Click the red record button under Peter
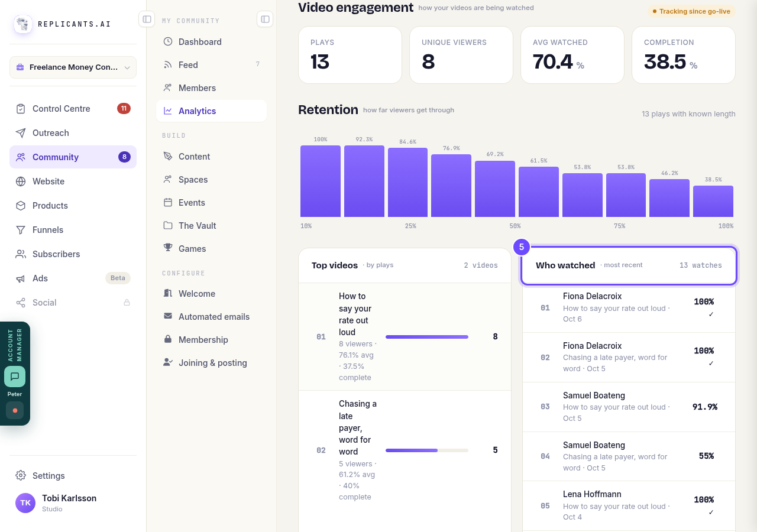 coord(15,410)
